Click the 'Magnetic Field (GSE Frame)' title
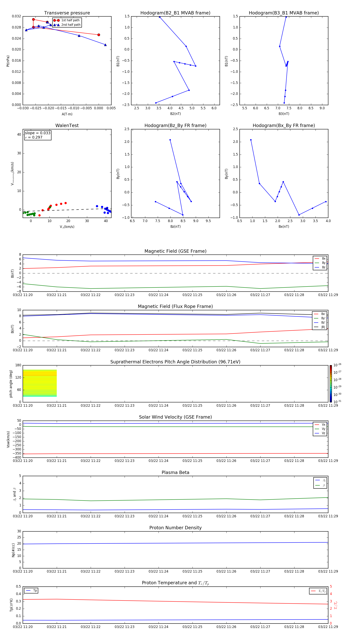351x644 pixels. (175, 251)
